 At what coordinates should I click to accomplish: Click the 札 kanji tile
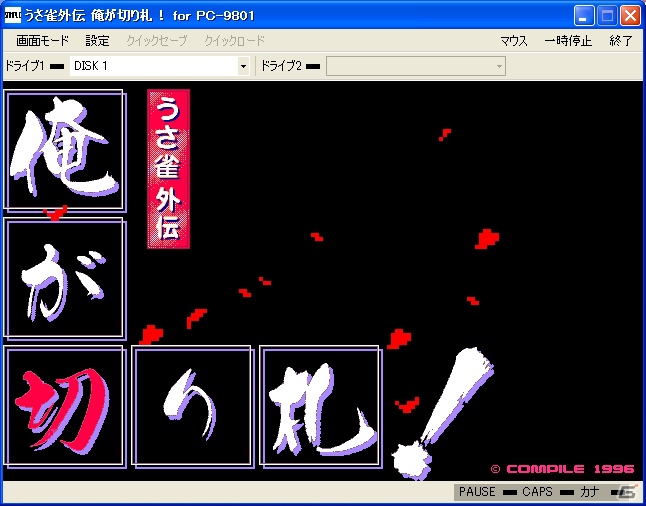pos(321,407)
